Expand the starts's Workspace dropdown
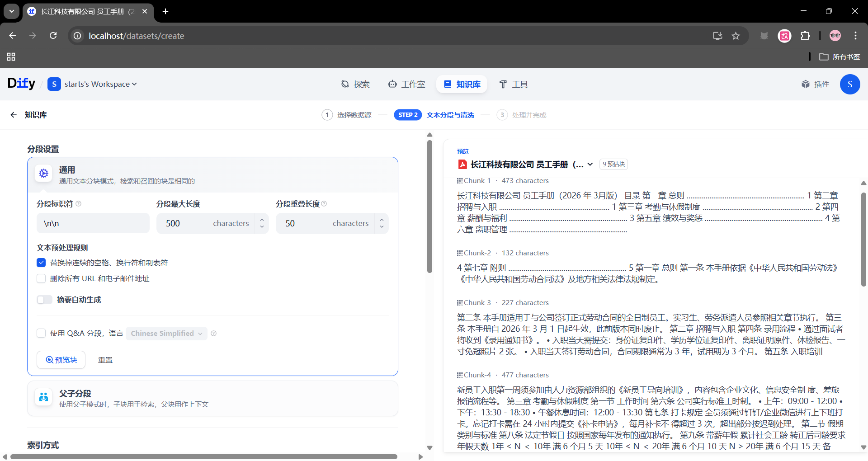Viewport: 868px width, 461px height. 100,84
